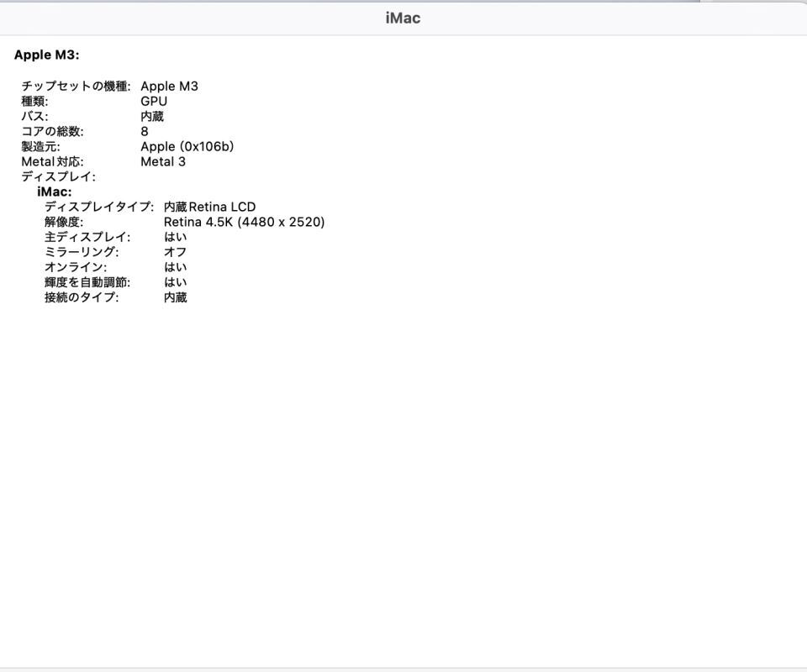Click the iMac window title
Image resolution: width=807 pixels, height=672 pixels.
click(x=403, y=18)
